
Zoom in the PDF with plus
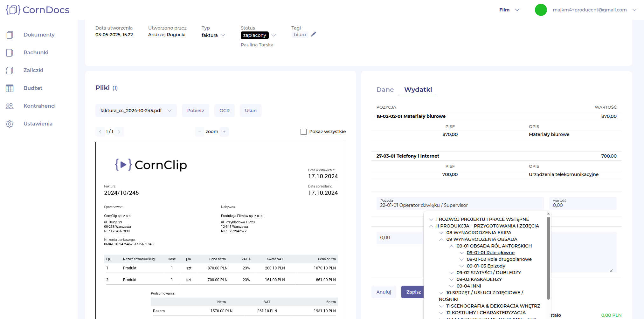pos(224,132)
